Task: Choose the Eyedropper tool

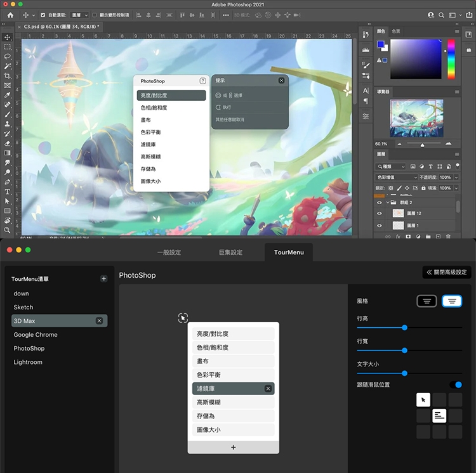Action: tap(7, 95)
